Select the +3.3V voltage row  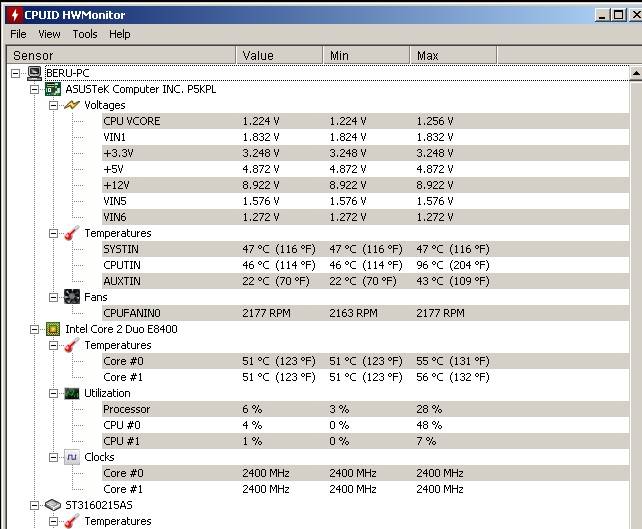pyautogui.click(x=365, y=153)
